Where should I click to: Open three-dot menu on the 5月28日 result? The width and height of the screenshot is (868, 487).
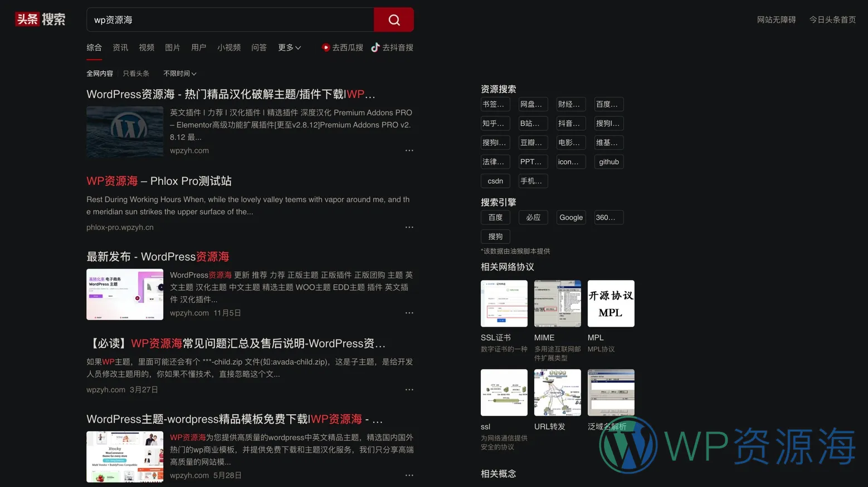[409, 476]
